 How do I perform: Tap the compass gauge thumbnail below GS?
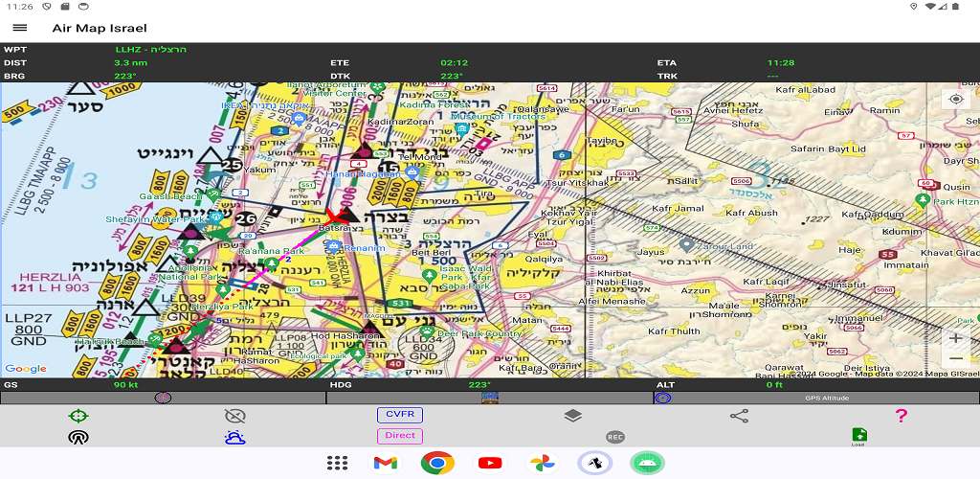163,398
